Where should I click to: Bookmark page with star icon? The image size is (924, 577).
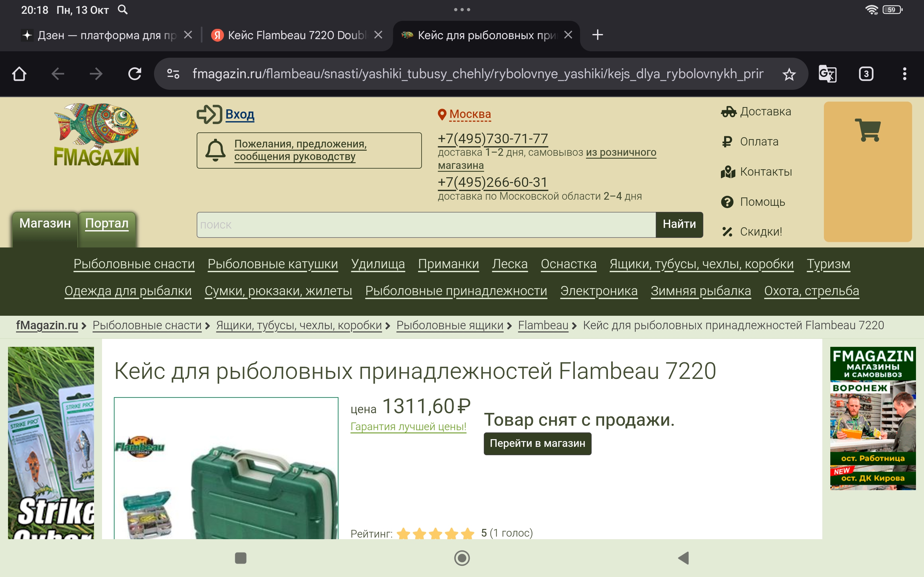(x=789, y=74)
